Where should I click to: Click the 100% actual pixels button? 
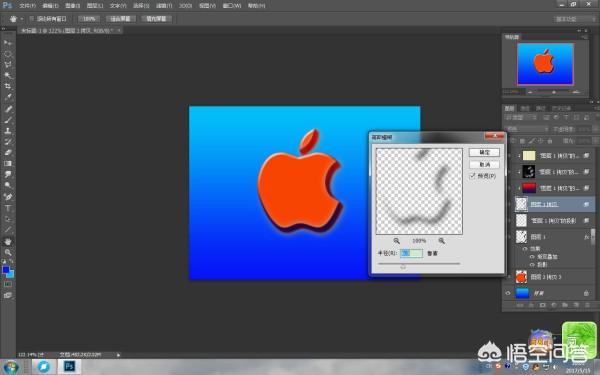coord(89,19)
